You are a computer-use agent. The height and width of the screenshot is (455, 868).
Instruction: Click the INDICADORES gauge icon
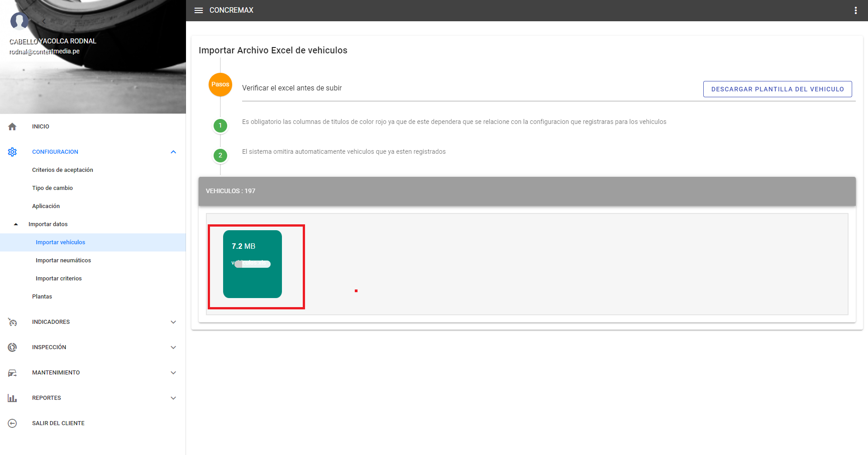click(x=12, y=322)
